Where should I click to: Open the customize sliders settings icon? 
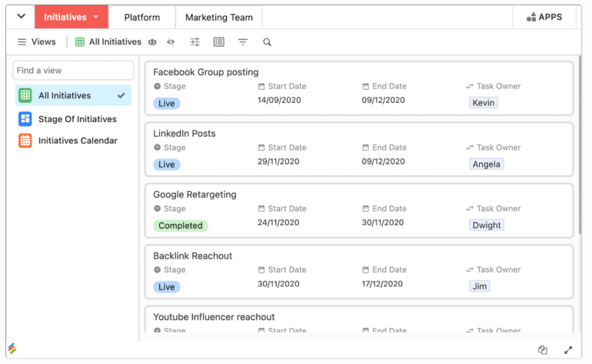pos(195,42)
